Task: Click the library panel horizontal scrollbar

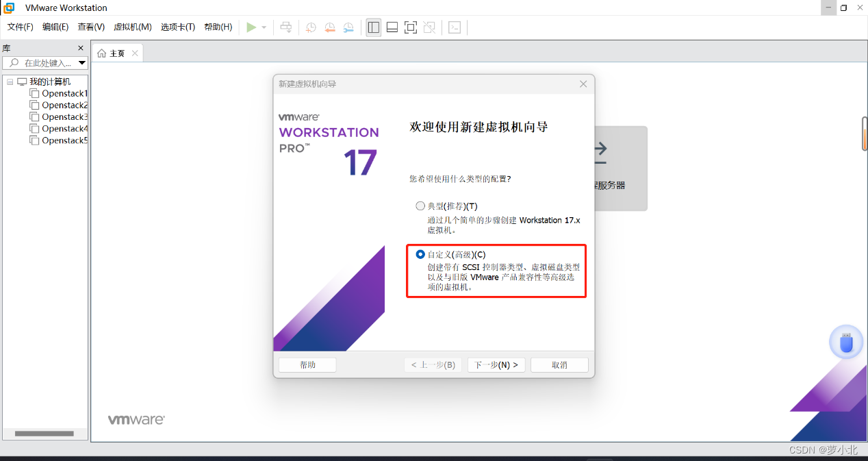Action: (x=44, y=434)
